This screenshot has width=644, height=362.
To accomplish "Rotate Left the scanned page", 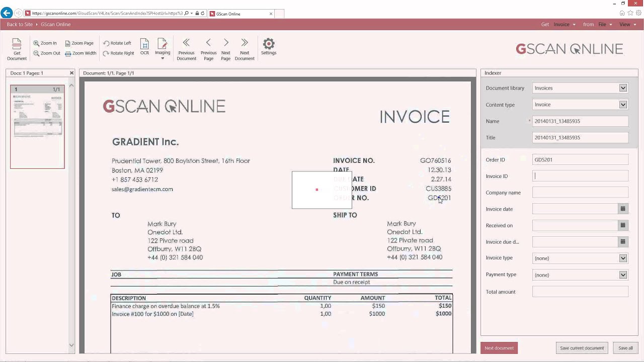I will pos(117,43).
